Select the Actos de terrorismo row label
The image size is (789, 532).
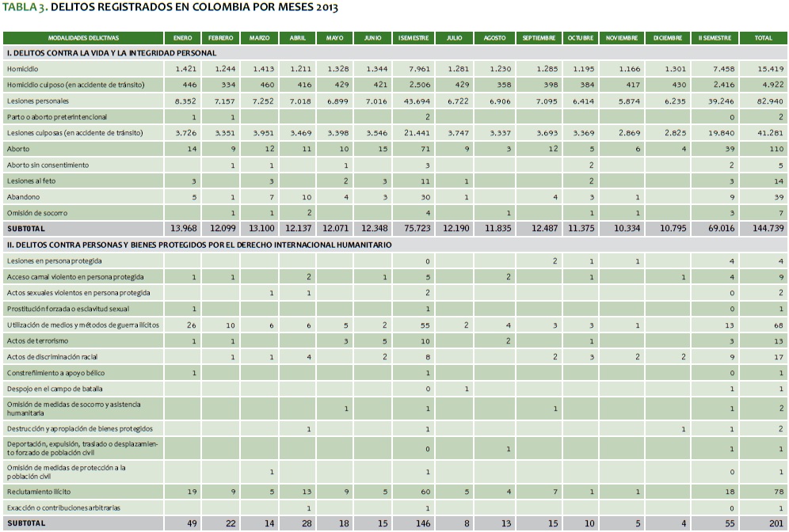[x=35, y=341]
